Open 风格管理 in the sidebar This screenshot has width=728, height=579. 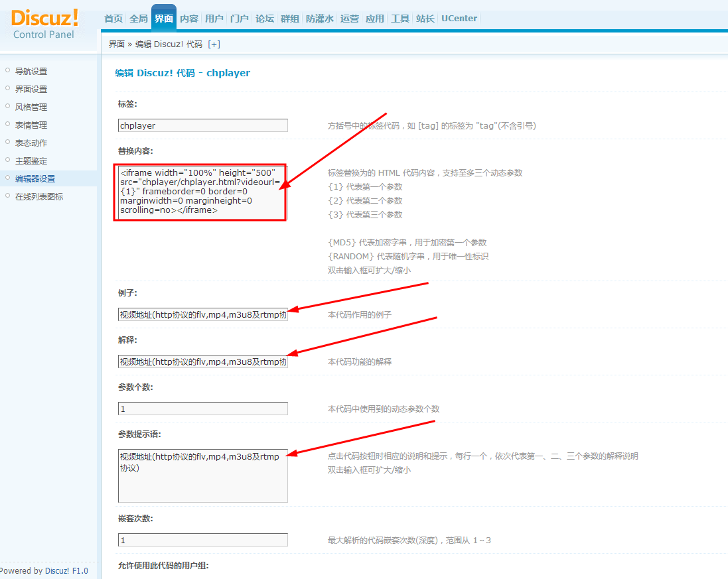tap(31, 107)
